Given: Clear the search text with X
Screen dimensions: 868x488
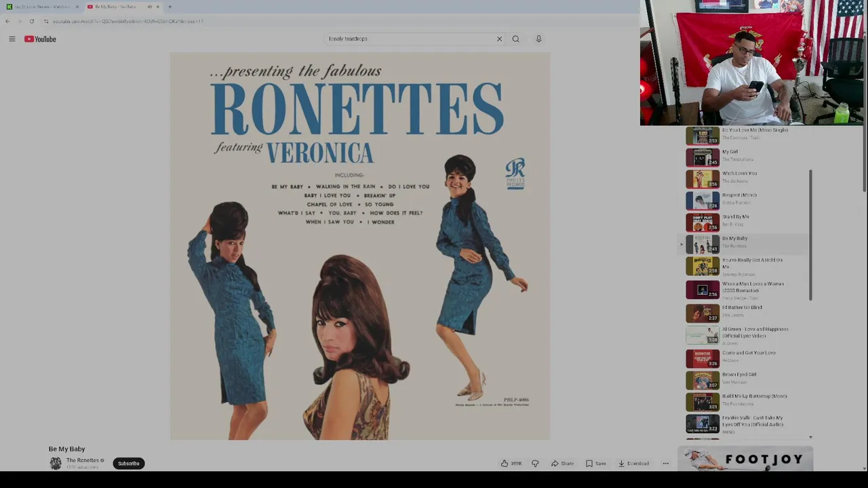Looking at the screenshot, I should point(499,39).
